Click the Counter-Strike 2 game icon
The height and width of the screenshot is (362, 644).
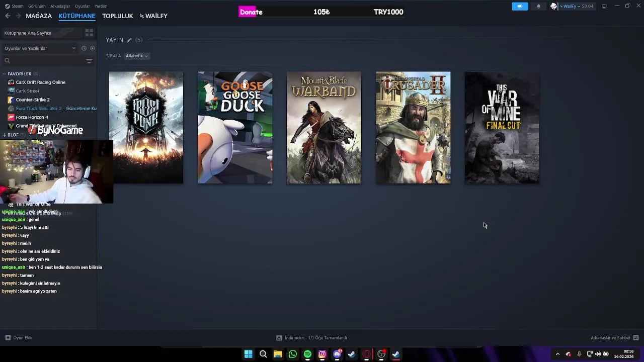(x=11, y=100)
